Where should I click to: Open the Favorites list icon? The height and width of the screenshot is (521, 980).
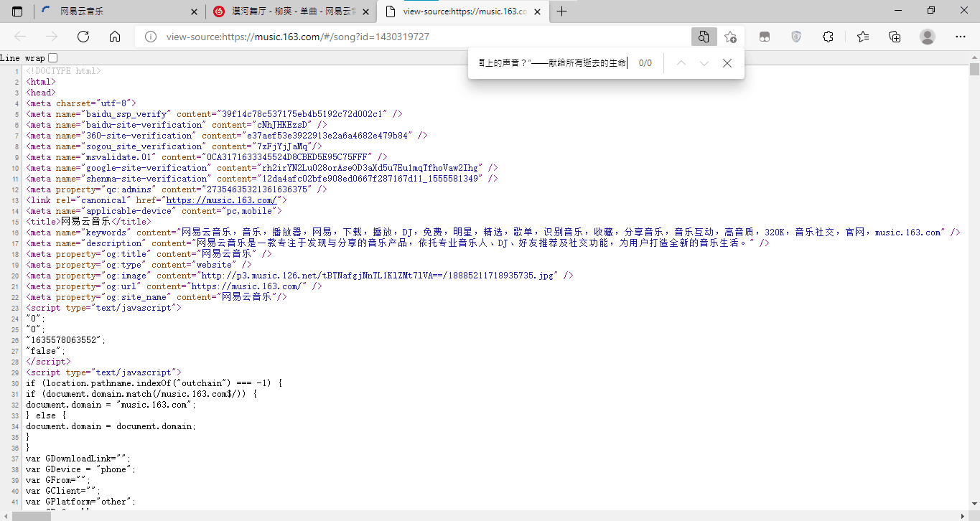(x=863, y=37)
